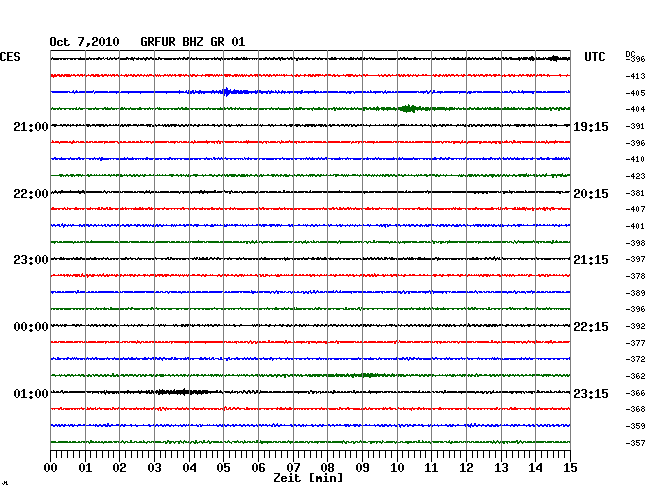Click the DC offset value -377
The image size is (650, 494).
635,343
